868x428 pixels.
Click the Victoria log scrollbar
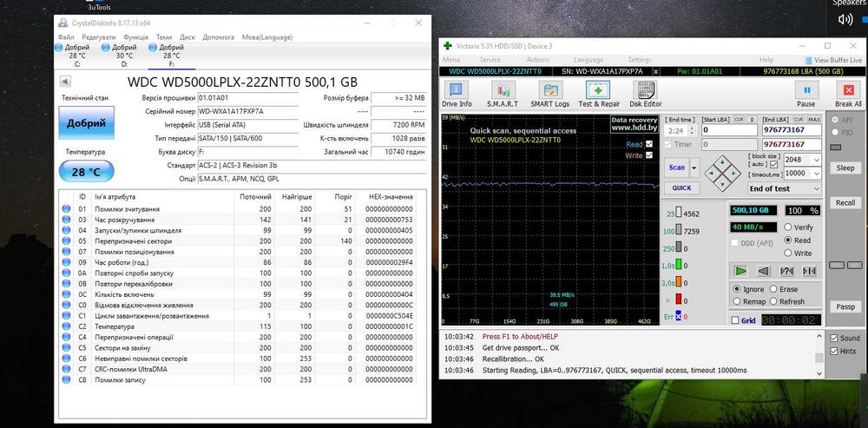[819, 354]
